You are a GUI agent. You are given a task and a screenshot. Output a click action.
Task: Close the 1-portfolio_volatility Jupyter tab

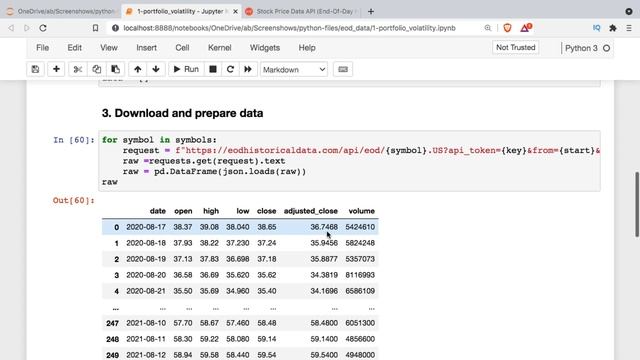click(235, 11)
